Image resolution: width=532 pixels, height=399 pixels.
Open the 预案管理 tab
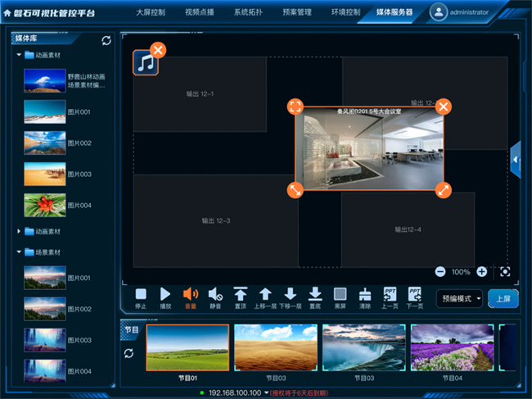(297, 12)
